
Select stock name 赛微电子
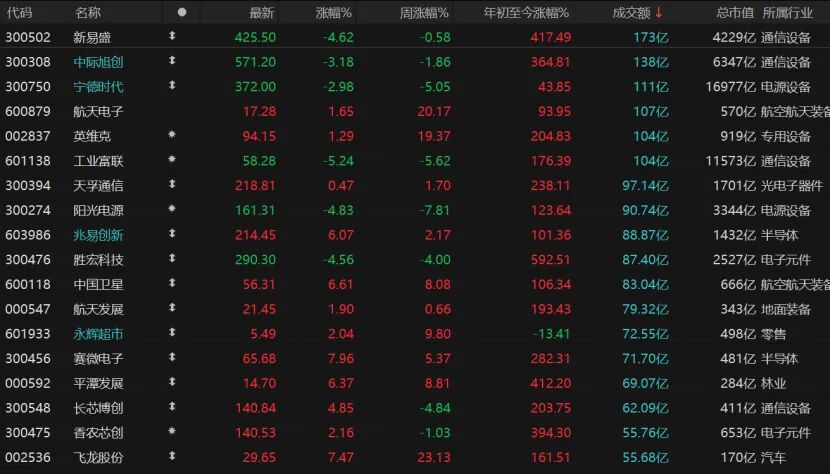(98, 359)
